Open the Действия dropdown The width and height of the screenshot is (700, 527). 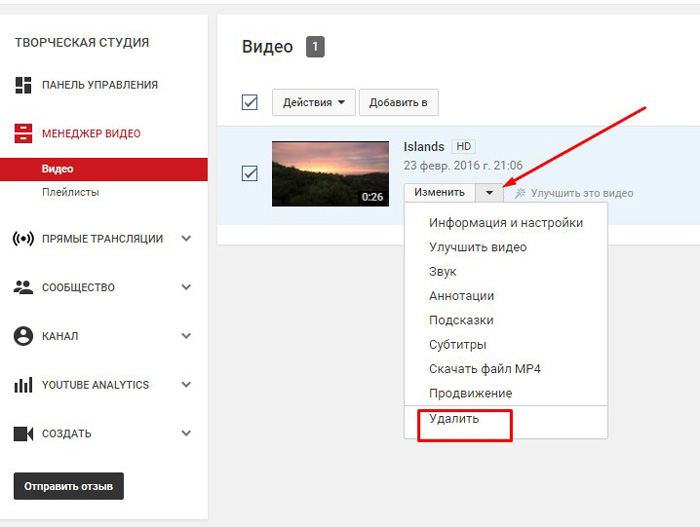(x=313, y=102)
